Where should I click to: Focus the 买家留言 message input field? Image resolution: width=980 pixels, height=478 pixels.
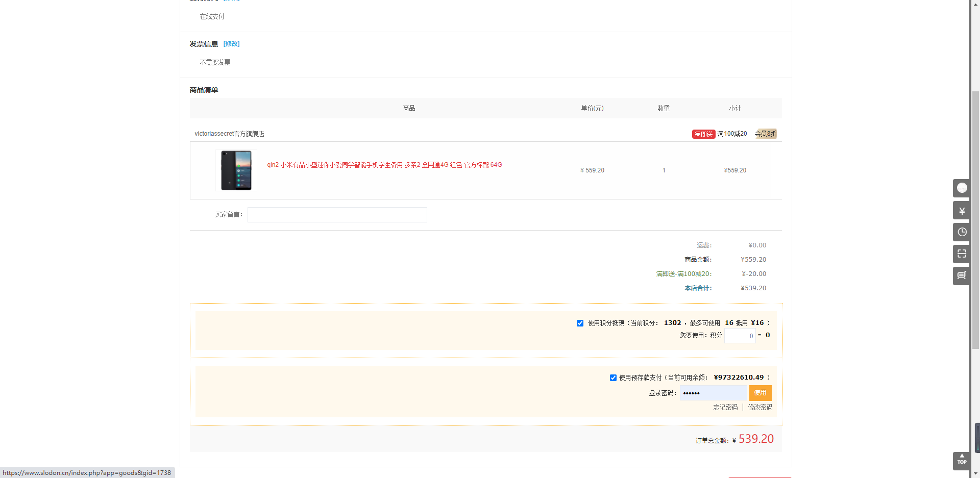pyautogui.click(x=337, y=215)
